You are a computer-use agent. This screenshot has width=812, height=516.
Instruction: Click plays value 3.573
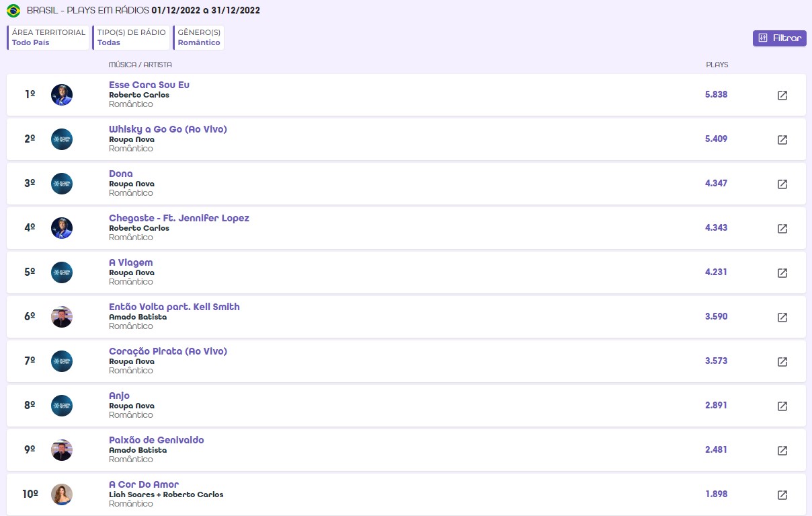[x=716, y=361]
